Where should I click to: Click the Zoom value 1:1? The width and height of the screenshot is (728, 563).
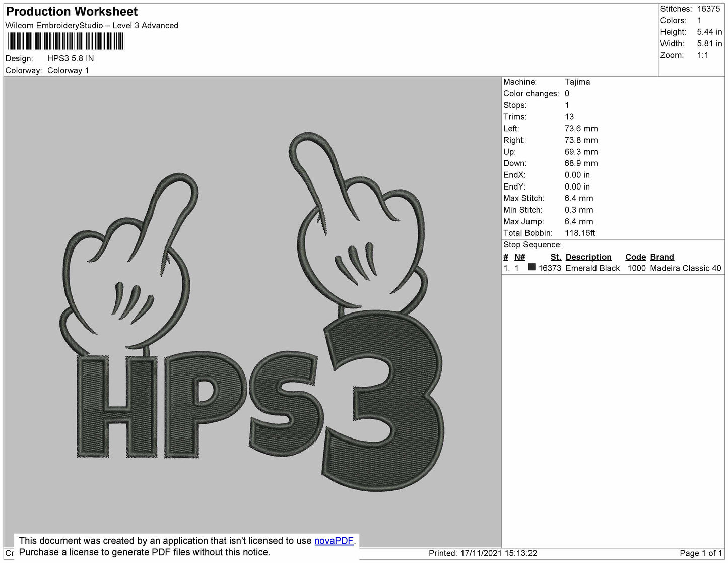[x=703, y=55]
